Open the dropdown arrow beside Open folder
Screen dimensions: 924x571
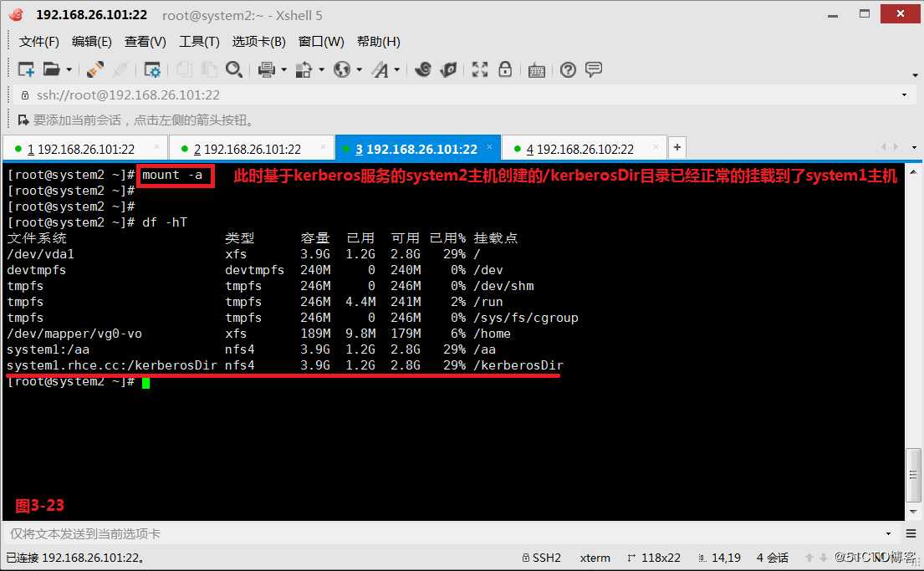[69, 69]
